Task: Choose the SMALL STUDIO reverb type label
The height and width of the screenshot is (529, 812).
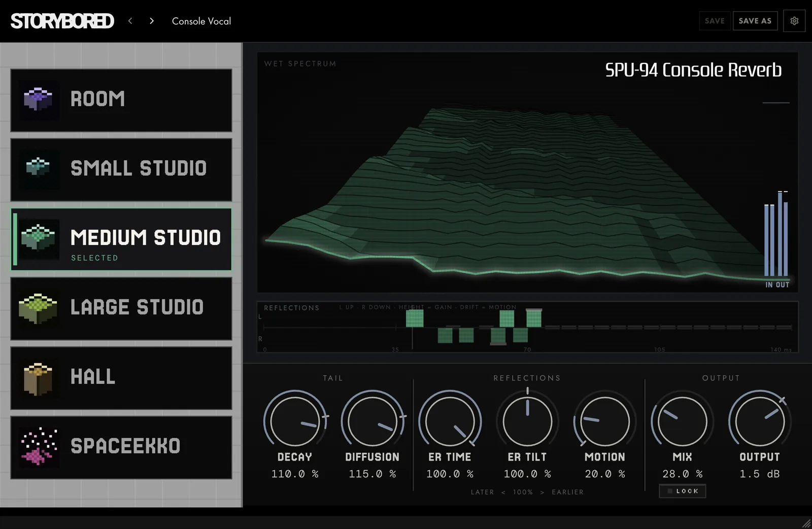Action: (x=139, y=168)
